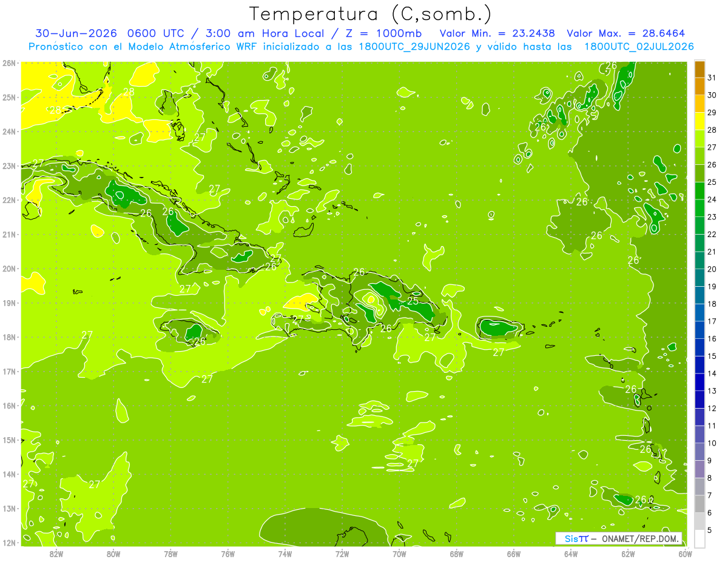The width and height of the screenshot is (728, 562).
Task: Pick the bright yellow swatch between 28 and 29
Action: [699, 121]
